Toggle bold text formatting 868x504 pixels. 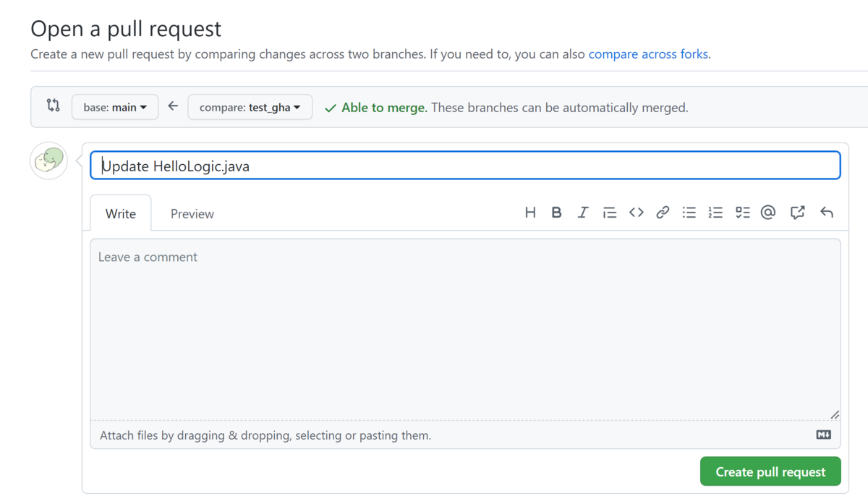[x=556, y=212]
